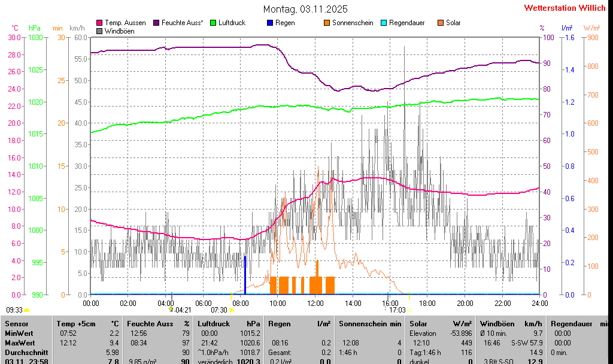Click the pink Temp. Aussen legend swatch
Image resolution: width=613 pixels, height=364 pixels.
pos(99,23)
